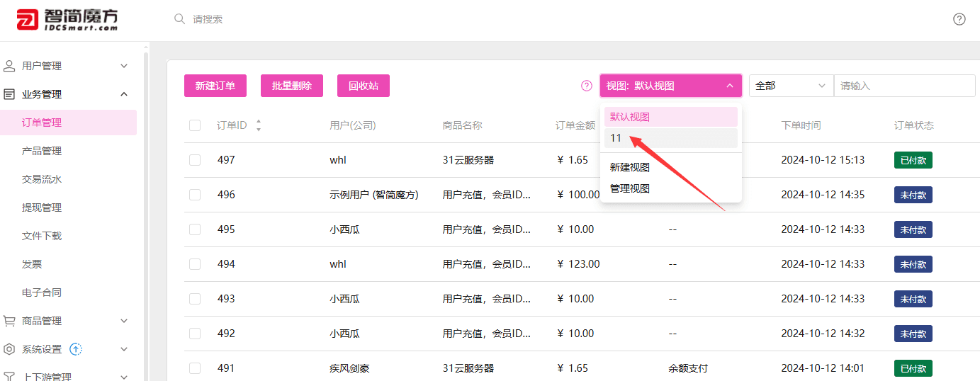Click 余额支付 in order 491 row
The height and width of the screenshot is (381, 980).
click(x=688, y=368)
